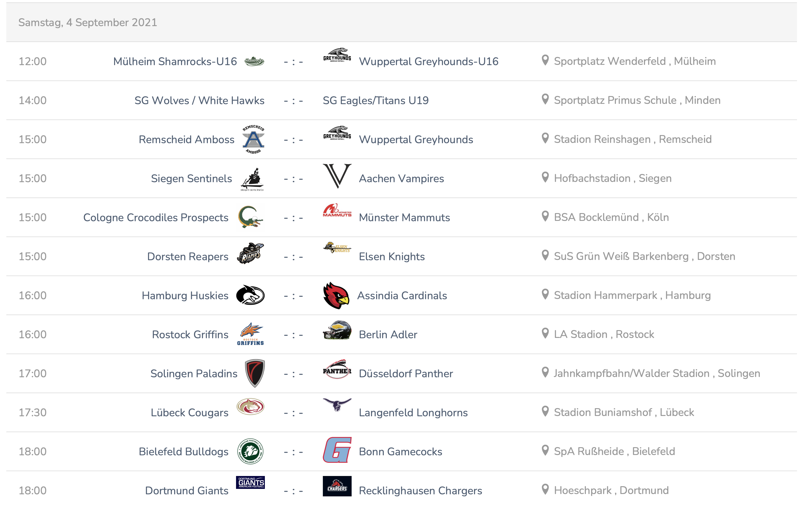Select the Bonn Gamecocks G logo
812x506 pixels.
coord(337,450)
